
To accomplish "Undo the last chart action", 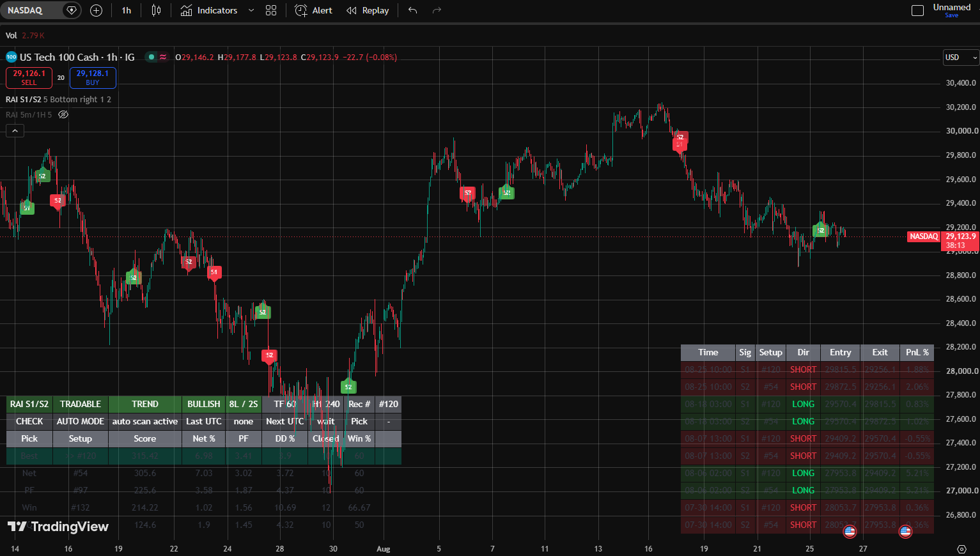I will (413, 10).
